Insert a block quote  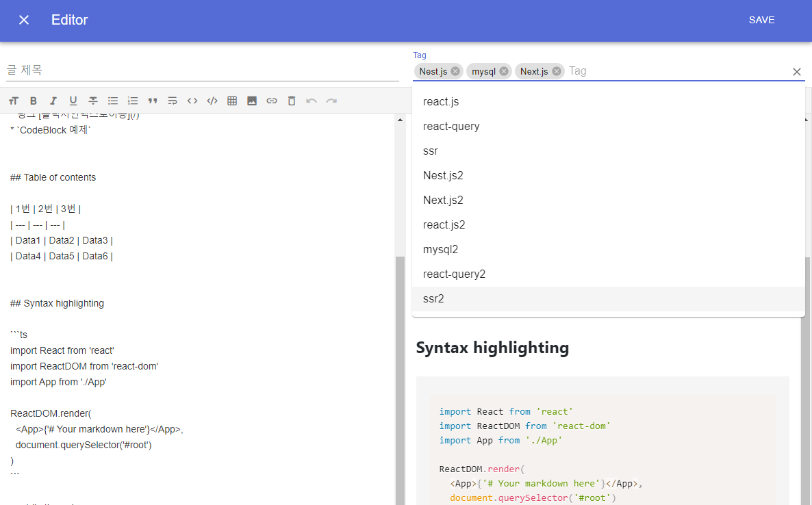[x=153, y=101]
